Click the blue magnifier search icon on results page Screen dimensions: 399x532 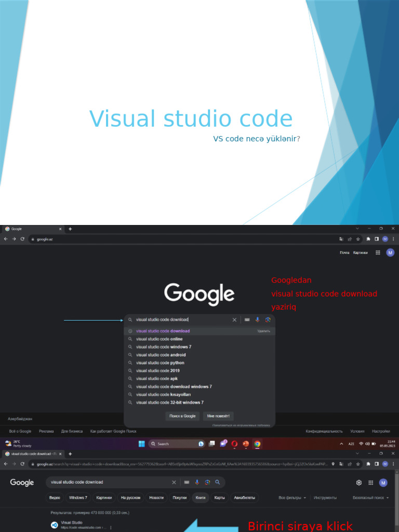tap(218, 482)
